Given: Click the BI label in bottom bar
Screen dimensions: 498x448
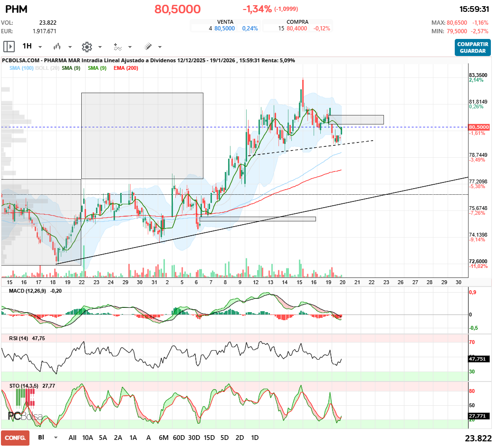Looking at the screenshot, I should pos(41,438).
